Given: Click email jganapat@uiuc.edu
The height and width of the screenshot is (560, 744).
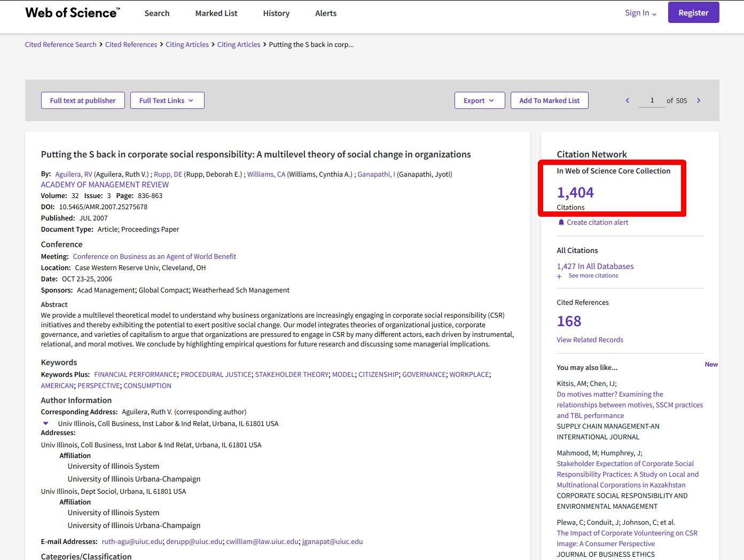Looking at the screenshot, I should (332, 541).
